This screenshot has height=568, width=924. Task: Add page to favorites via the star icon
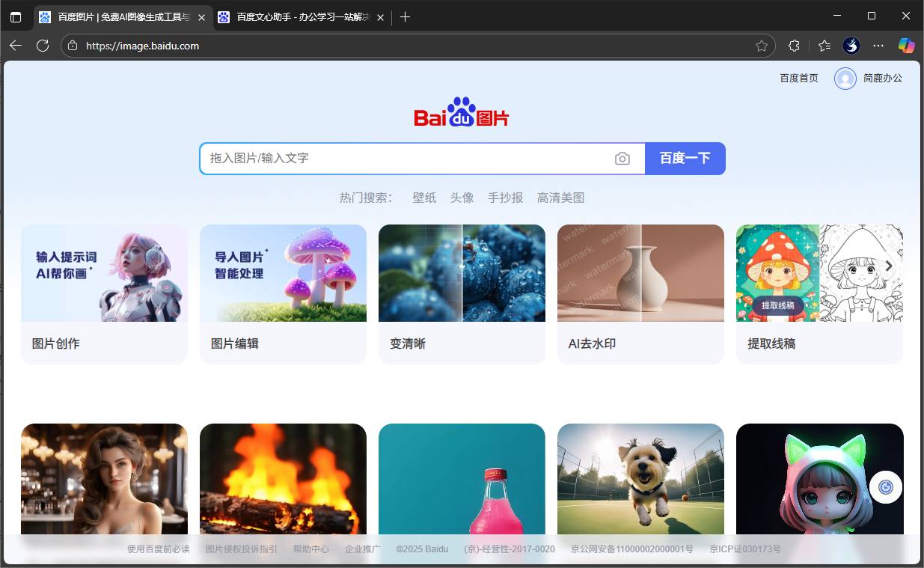coord(762,46)
